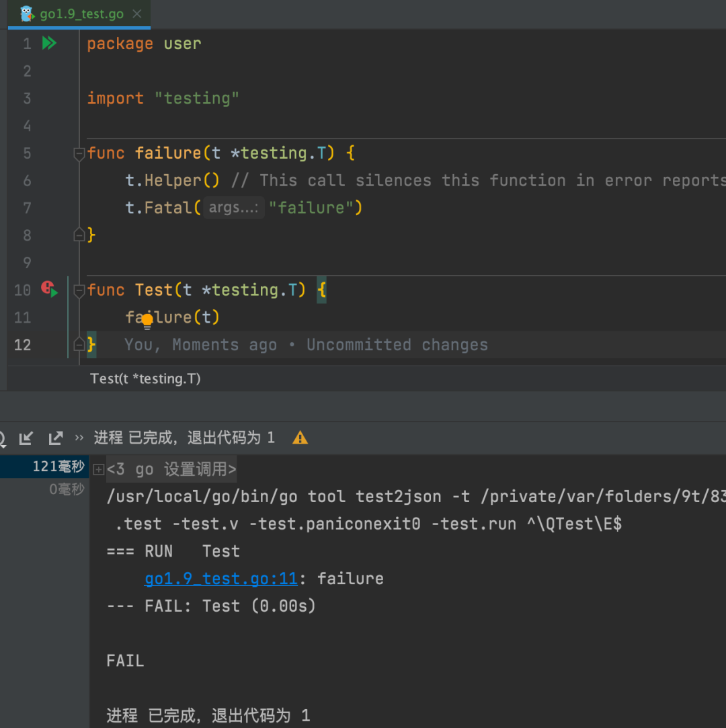Click the "failure" string literal on line 7

pos(311,208)
